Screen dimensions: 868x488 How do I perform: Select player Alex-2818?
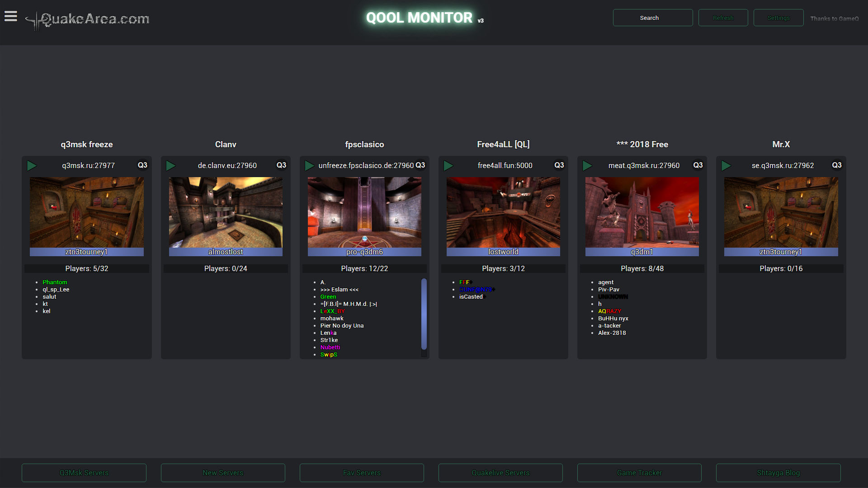pos(612,333)
